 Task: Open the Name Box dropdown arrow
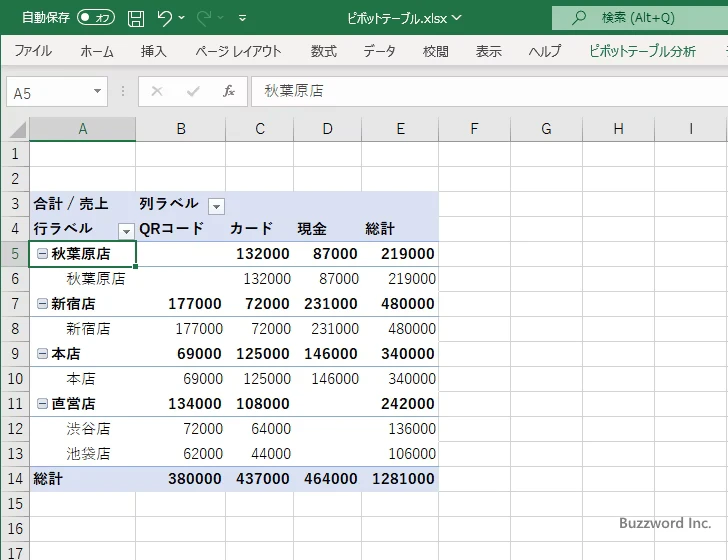point(98,91)
